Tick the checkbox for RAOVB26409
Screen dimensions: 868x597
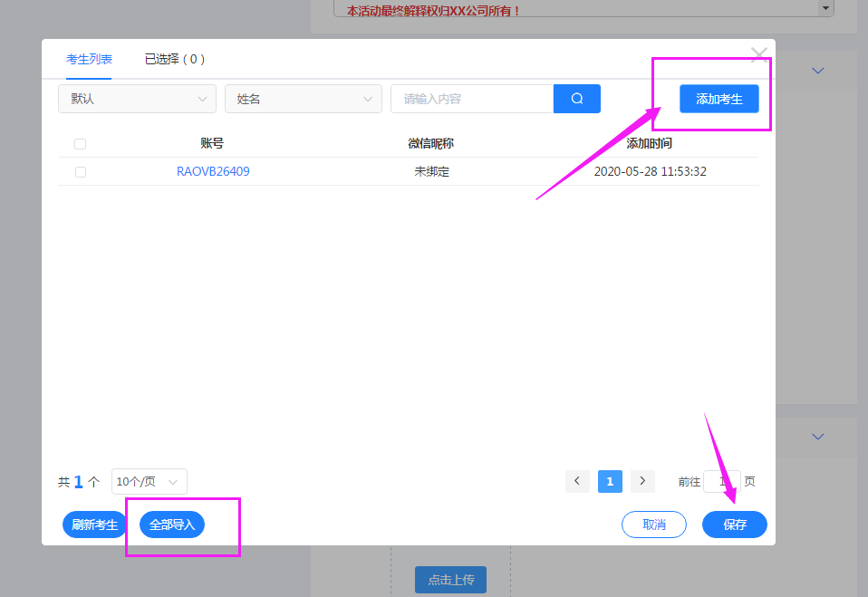(81, 172)
